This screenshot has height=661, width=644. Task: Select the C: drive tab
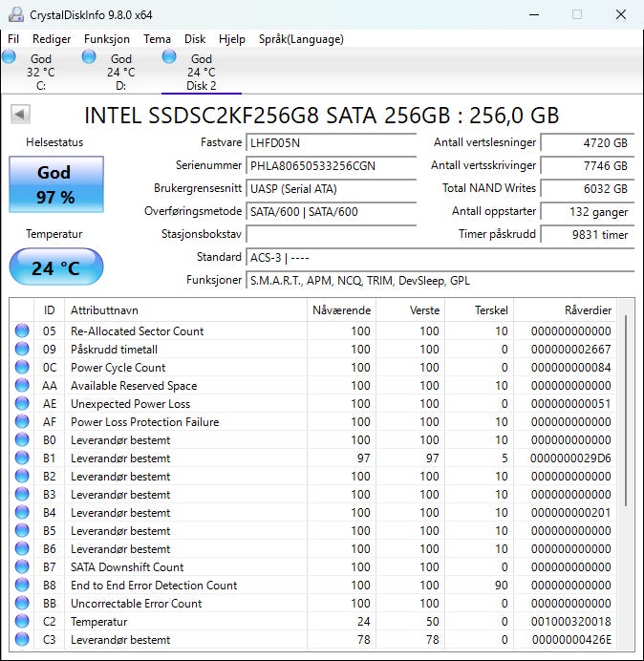coord(40,72)
